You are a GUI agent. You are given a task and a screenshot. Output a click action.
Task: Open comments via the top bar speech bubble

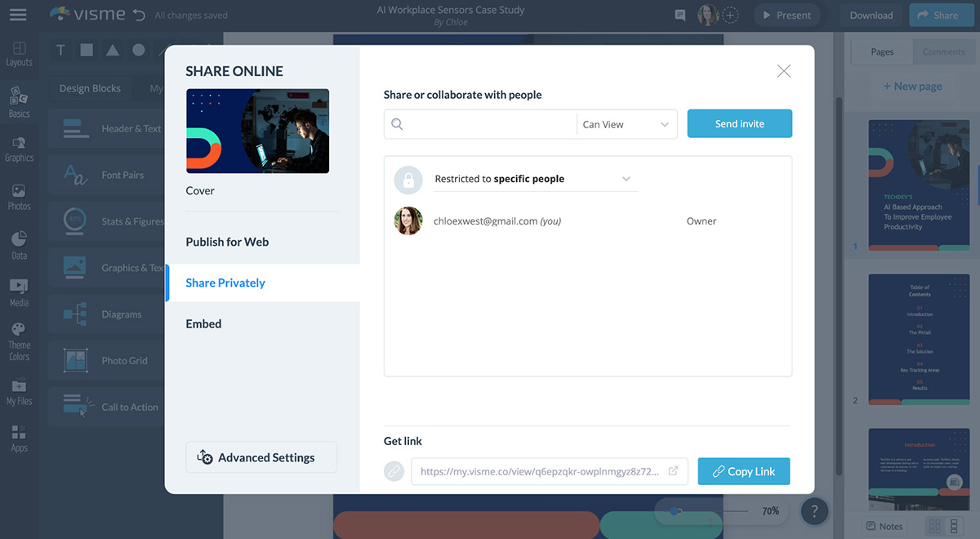point(679,15)
